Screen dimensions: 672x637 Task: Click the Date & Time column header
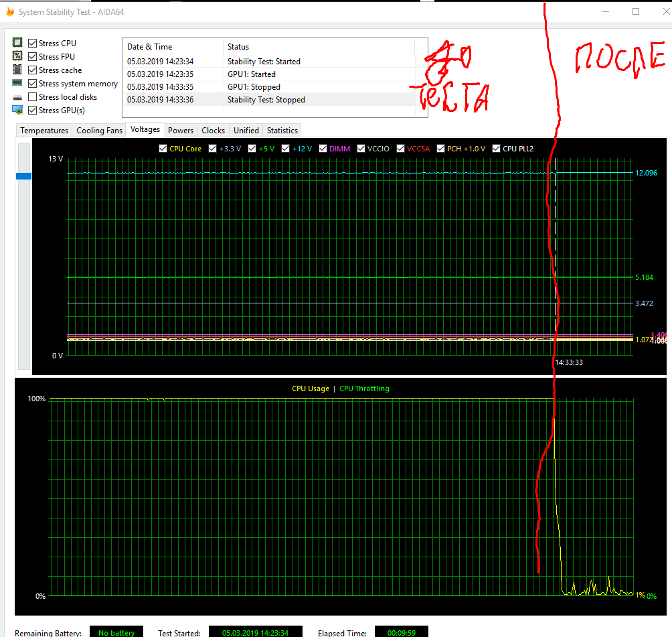tap(173, 47)
